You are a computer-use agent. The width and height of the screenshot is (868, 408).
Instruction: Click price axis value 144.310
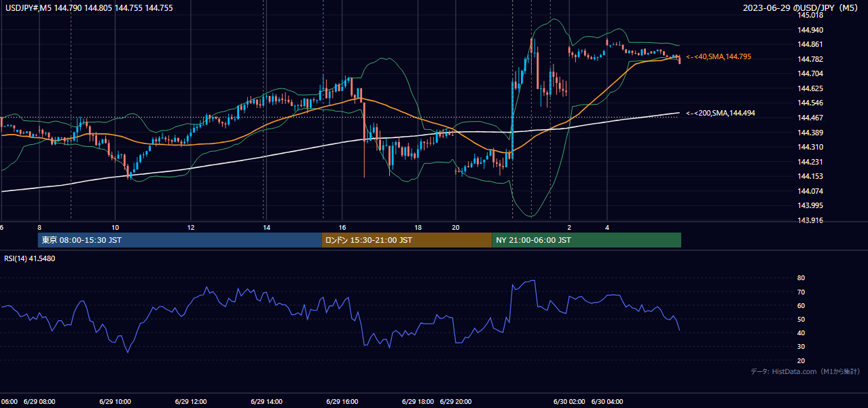pyautogui.click(x=810, y=147)
